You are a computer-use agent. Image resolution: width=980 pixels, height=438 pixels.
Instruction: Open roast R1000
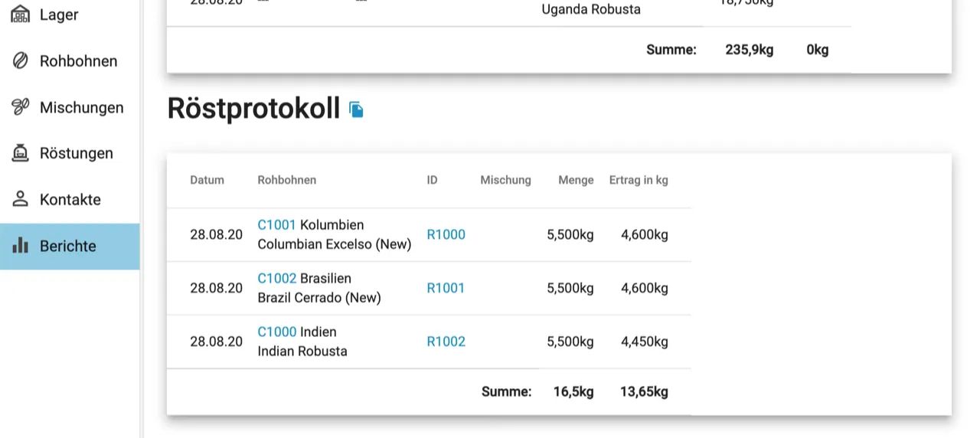click(x=446, y=234)
